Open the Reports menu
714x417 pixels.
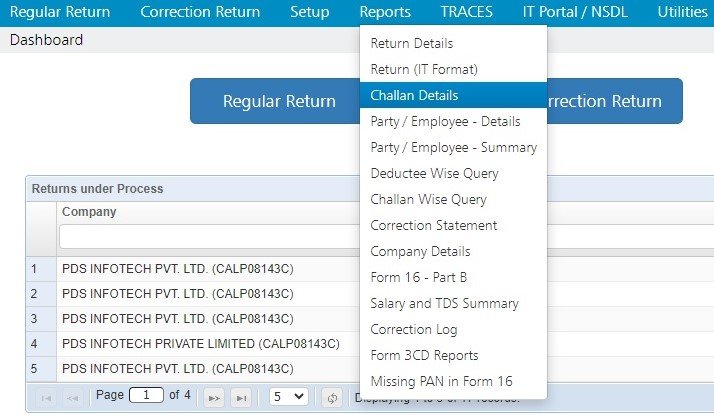(385, 12)
